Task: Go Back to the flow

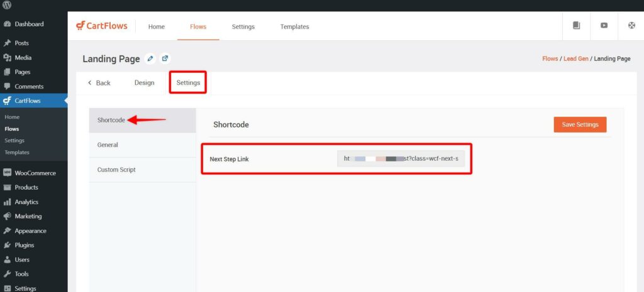Action: coord(99,83)
